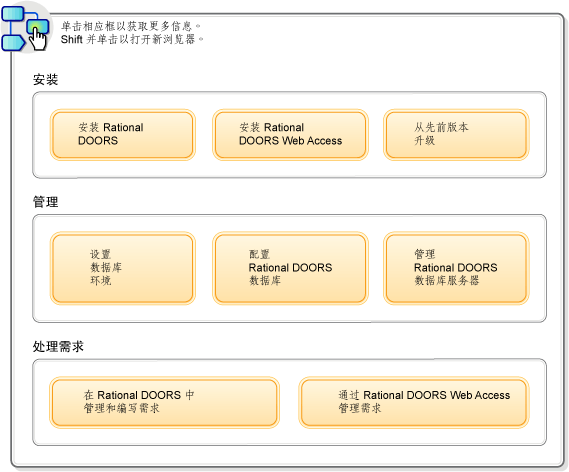This screenshot has width=569, height=472.
Task: Open 通过 Rational DOORS Web Access 管理需求 box
Action: (x=414, y=402)
